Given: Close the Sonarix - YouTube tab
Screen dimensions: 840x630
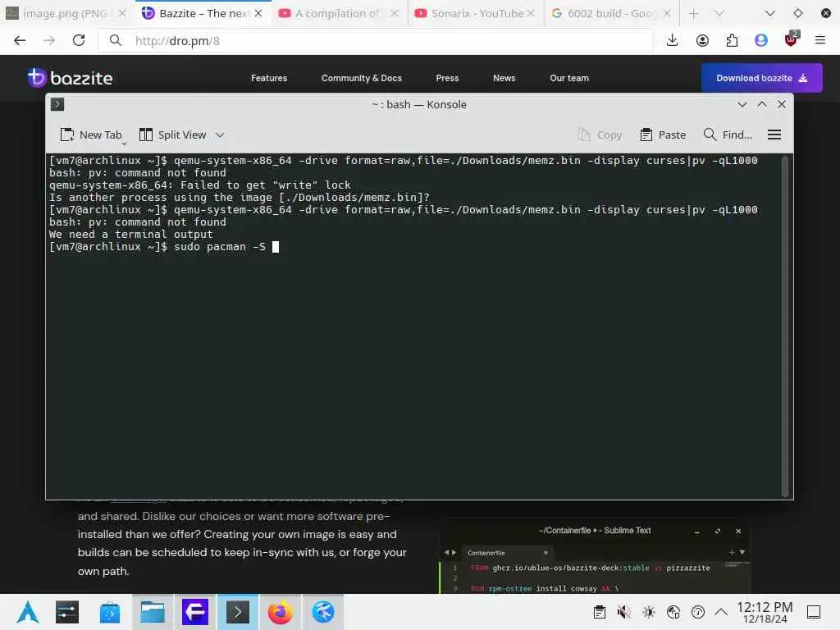Looking at the screenshot, I should [x=531, y=13].
